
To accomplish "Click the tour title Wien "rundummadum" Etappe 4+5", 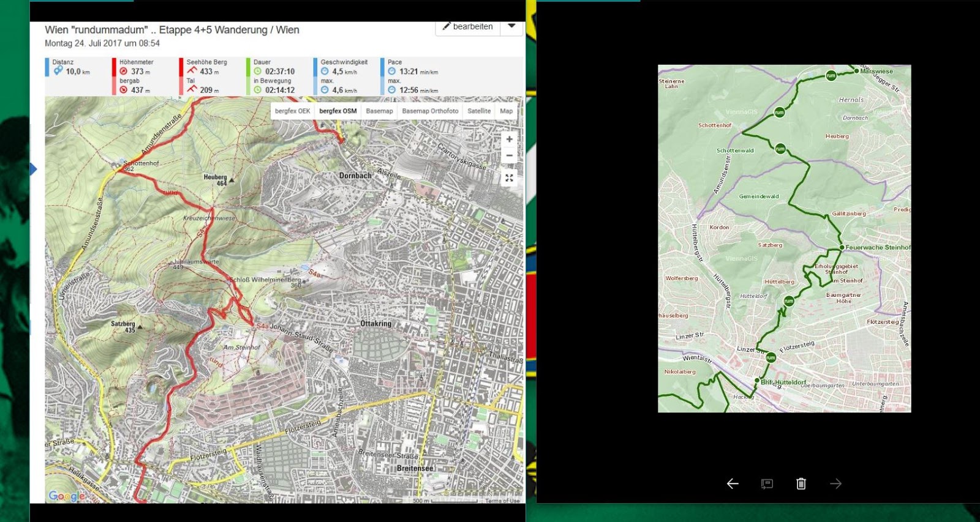I will point(172,30).
